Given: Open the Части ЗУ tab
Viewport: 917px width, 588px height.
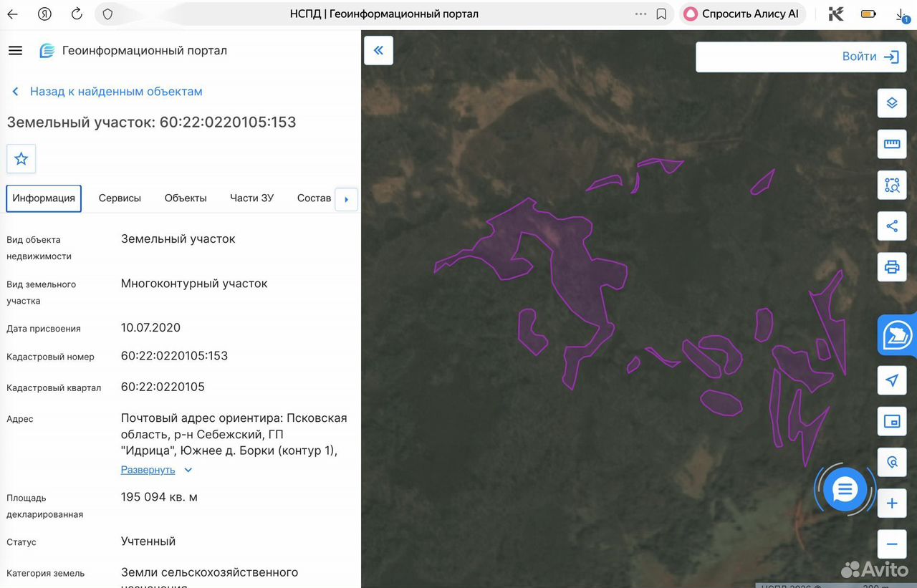Looking at the screenshot, I should click(251, 198).
